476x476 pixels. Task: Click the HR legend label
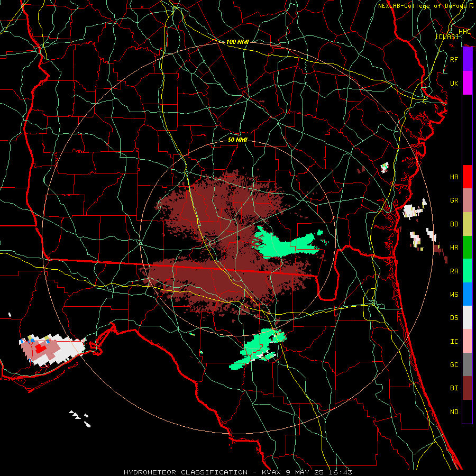pyautogui.click(x=454, y=248)
